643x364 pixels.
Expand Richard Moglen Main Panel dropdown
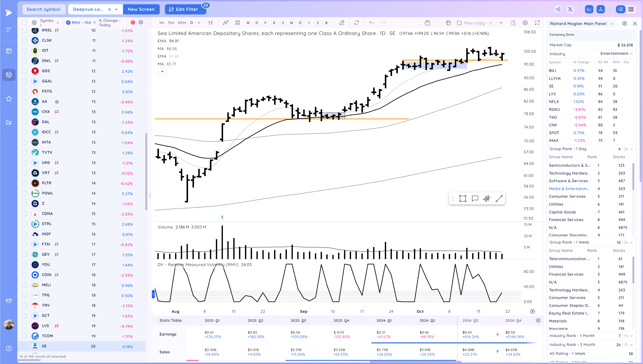point(612,24)
